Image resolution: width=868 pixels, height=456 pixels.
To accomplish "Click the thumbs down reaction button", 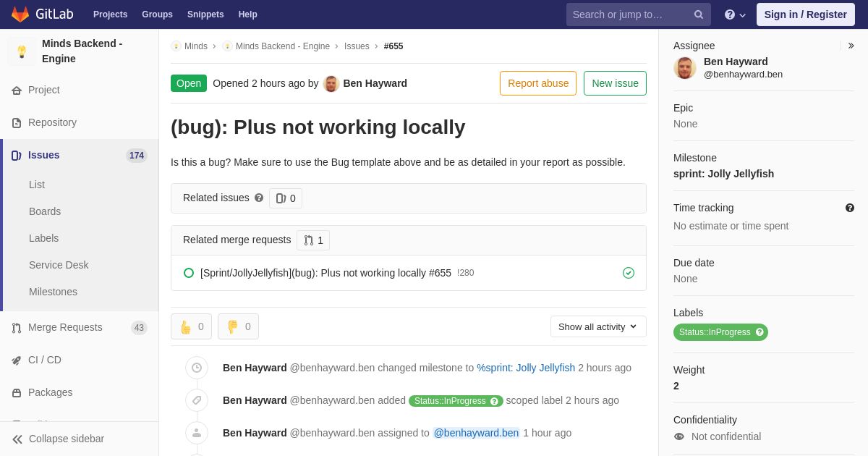I will 238,326.
